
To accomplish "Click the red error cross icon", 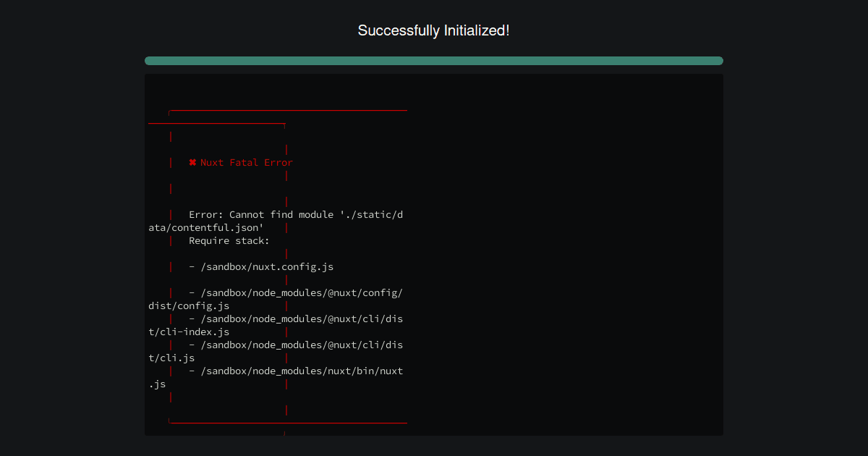I will pyautogui.click(x=192, y=162).
